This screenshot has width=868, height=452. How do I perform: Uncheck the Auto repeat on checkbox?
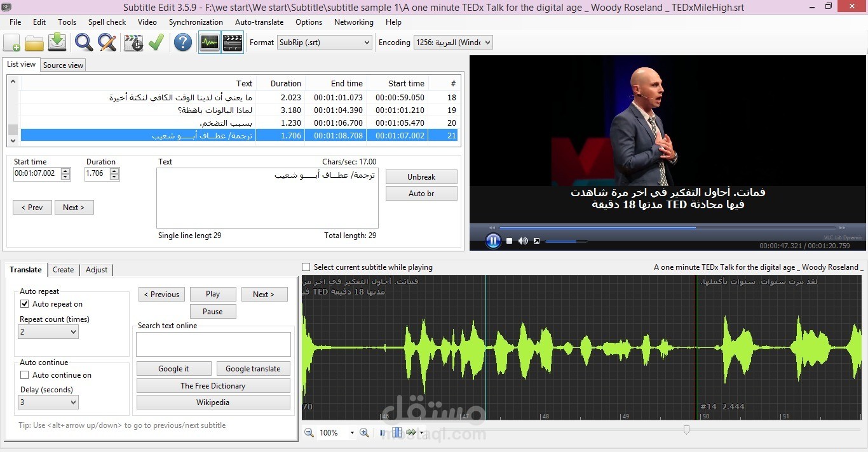[x=25, y=304]
